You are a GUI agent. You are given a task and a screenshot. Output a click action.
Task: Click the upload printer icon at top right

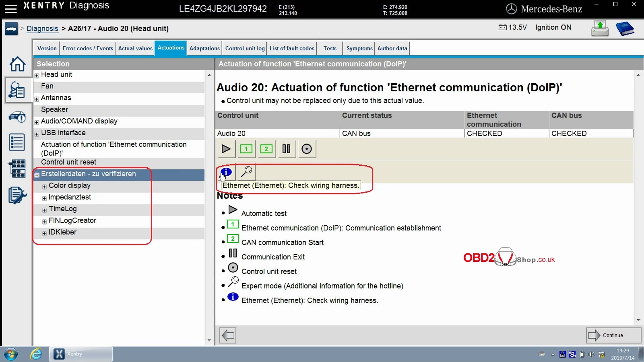(600, 29)
